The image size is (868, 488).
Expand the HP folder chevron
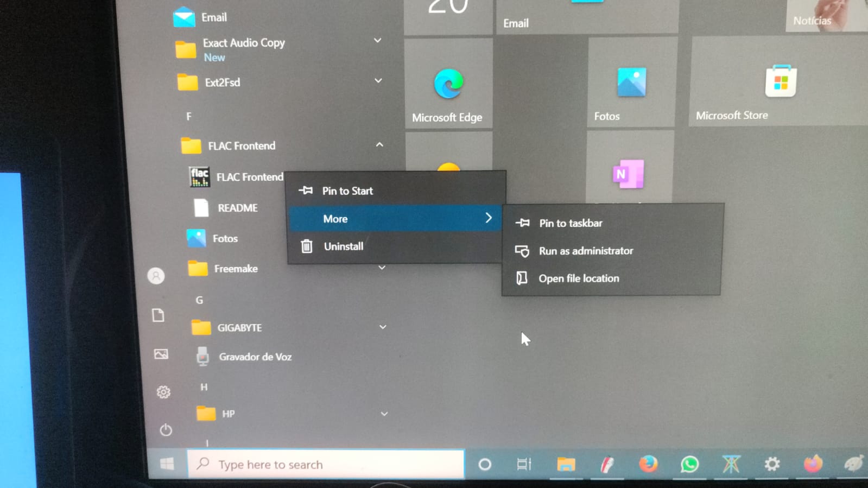tap(384, 414)
